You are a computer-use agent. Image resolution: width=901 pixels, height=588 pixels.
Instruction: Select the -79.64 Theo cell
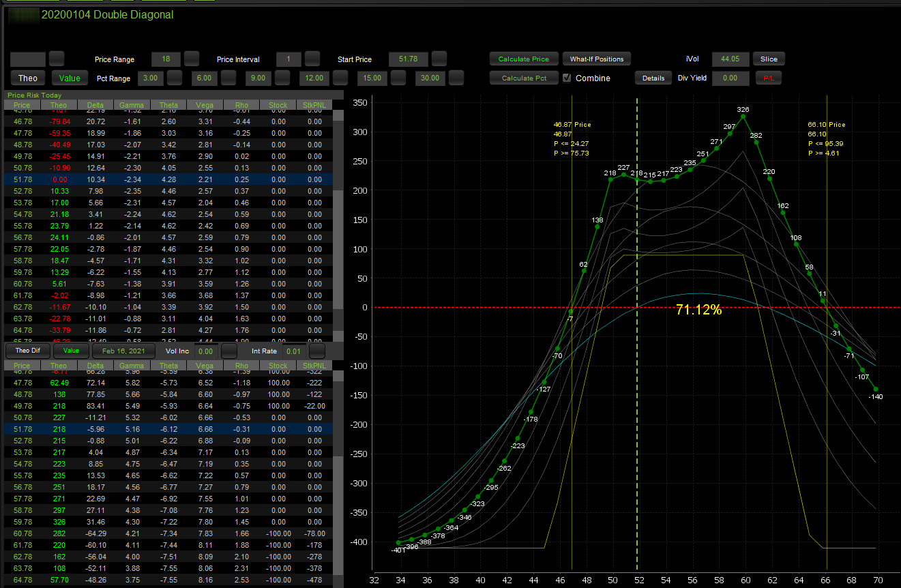tap(59, 121)
